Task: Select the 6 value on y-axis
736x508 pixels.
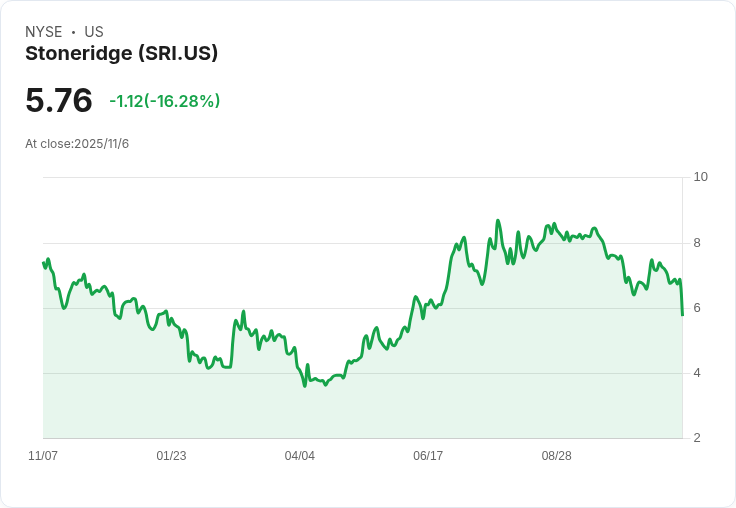Action: (x=698, y=308)
